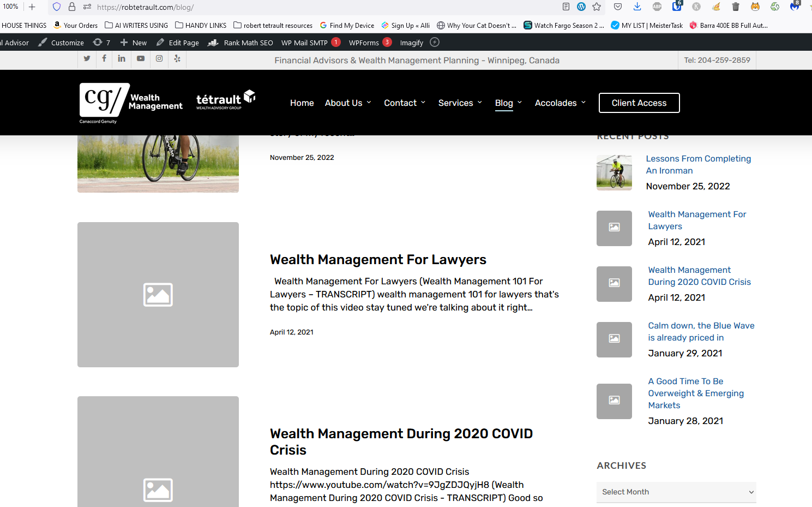Image resolution: width=812 pixels, height=507 pixels.
Task: Go to the Home page
Action: coord(302,103)
